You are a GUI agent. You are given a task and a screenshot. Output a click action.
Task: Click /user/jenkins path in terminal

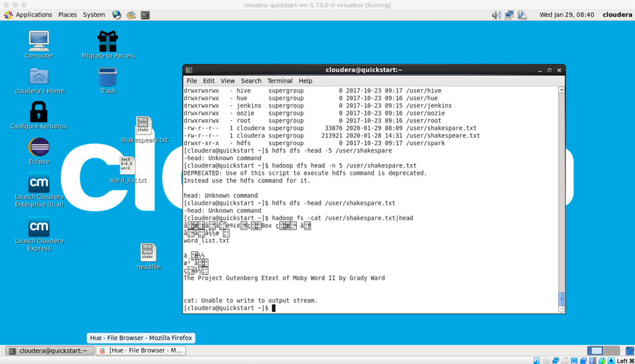click(x=429, y=105)
